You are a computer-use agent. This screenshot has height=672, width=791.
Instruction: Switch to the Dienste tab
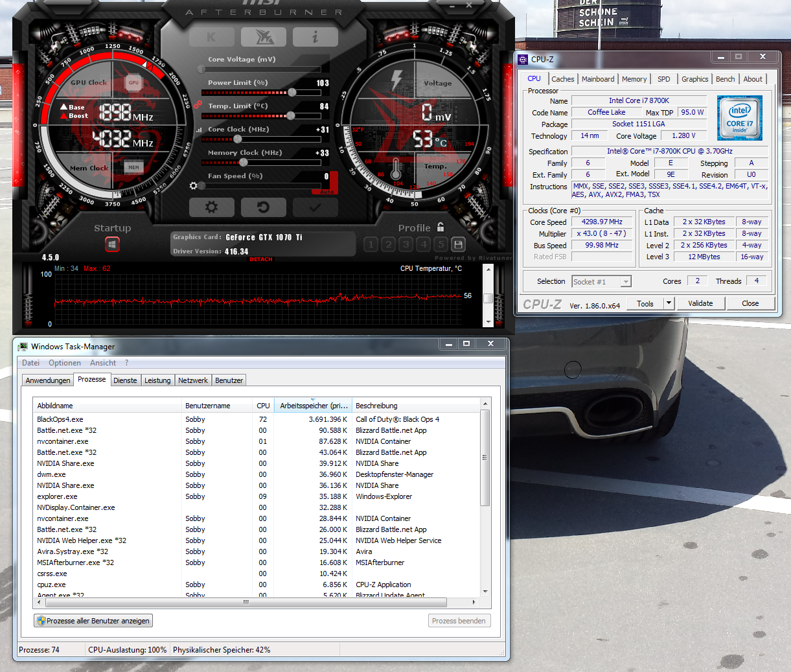[125, 380]
